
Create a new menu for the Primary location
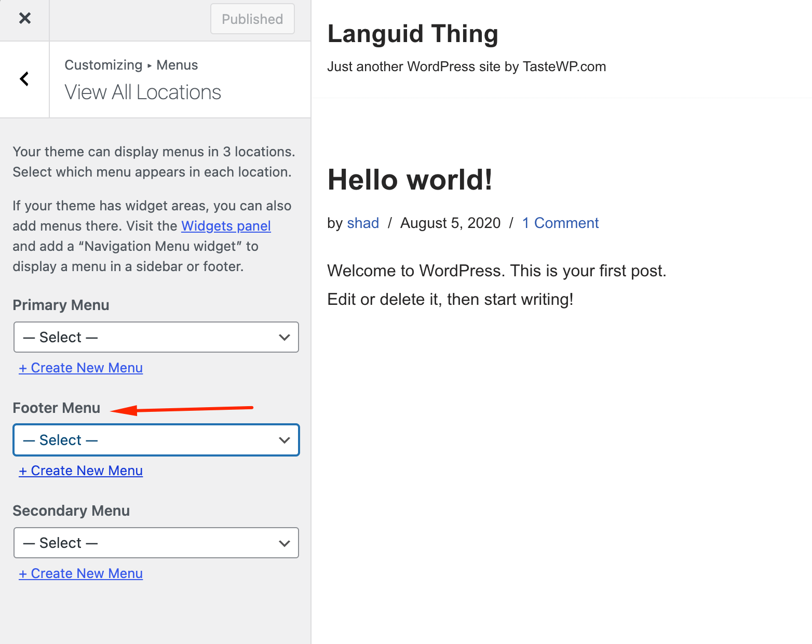[x=80, y=368]
